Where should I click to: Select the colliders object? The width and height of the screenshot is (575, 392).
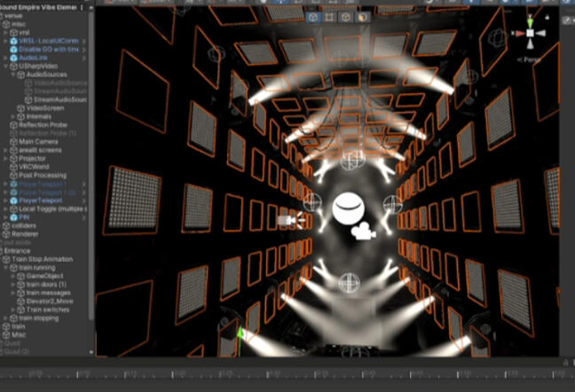click(x=24, y=225)
